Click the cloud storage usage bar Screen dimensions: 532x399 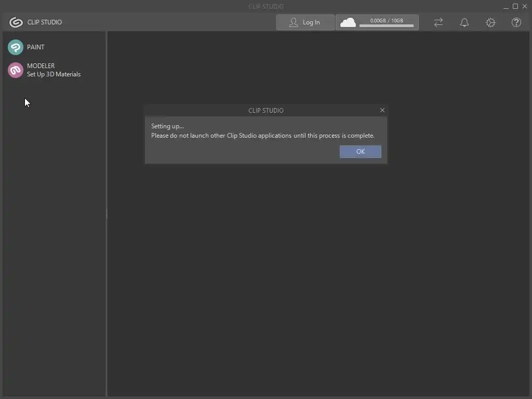[x=387, y=26]
